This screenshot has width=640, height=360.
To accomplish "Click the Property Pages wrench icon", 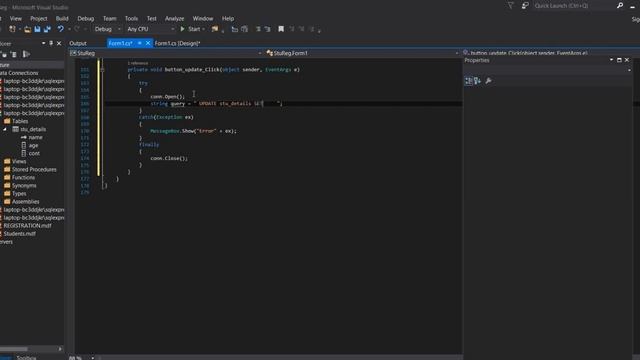I will 488,81.
